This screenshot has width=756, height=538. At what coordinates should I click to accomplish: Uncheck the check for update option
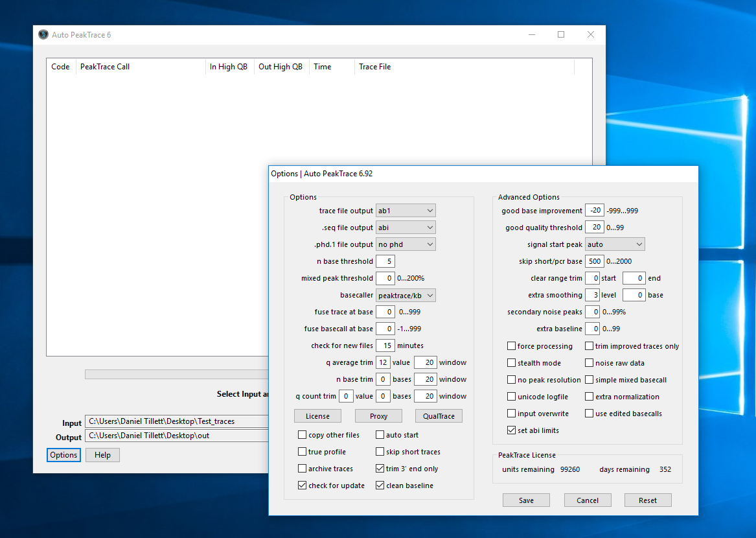point(303,485)
